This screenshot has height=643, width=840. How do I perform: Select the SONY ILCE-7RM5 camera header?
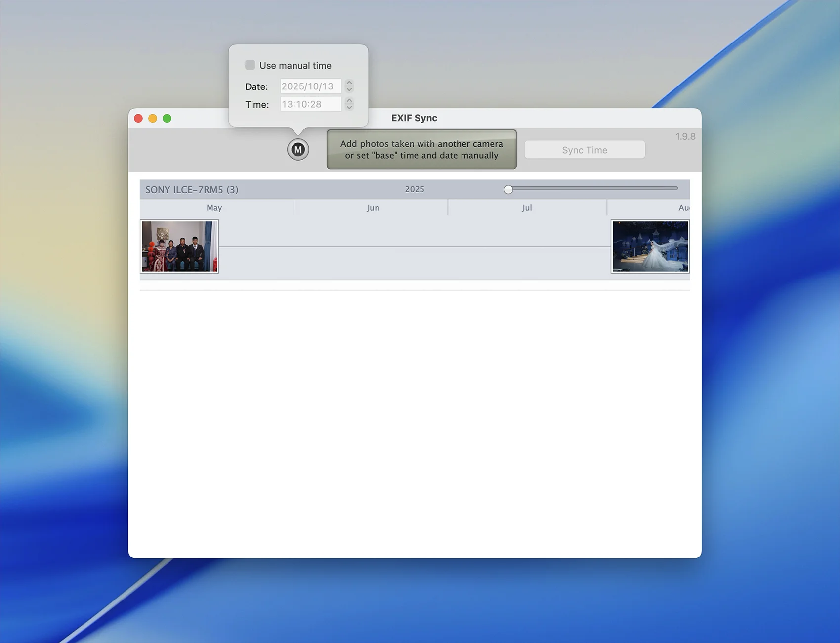pos(192,190)
